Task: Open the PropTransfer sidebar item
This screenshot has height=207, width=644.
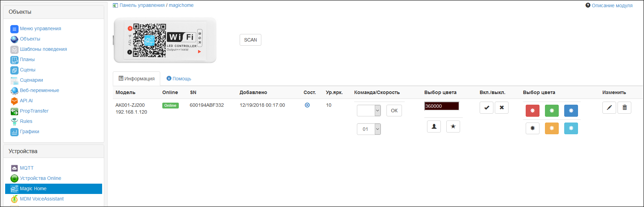Action: tap(34, 111)
